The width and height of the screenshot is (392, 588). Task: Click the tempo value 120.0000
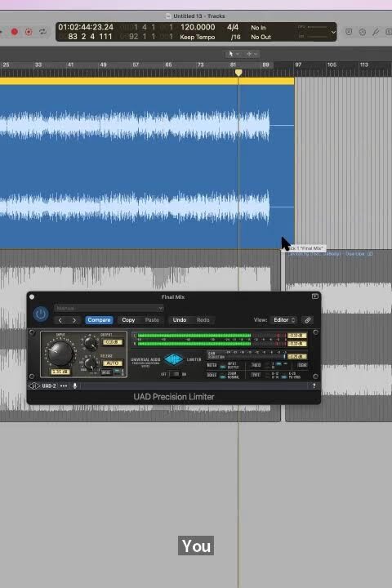click(x=198, y=28)
